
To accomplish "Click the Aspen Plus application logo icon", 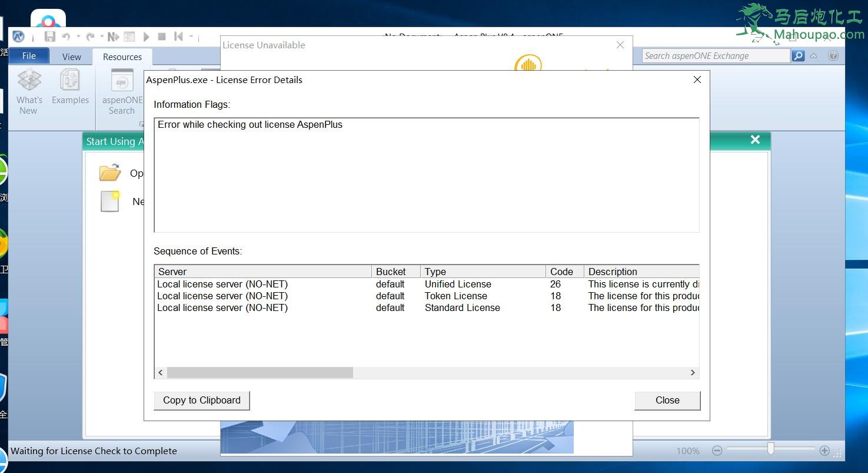I will pos(19,37).
